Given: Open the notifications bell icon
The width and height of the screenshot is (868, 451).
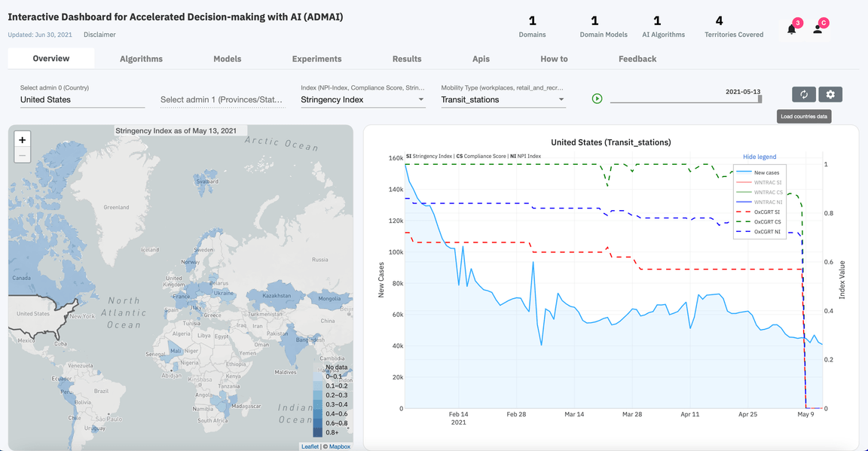Looking at the screenshot, I should pyautogui.click(x=791, y=29).
